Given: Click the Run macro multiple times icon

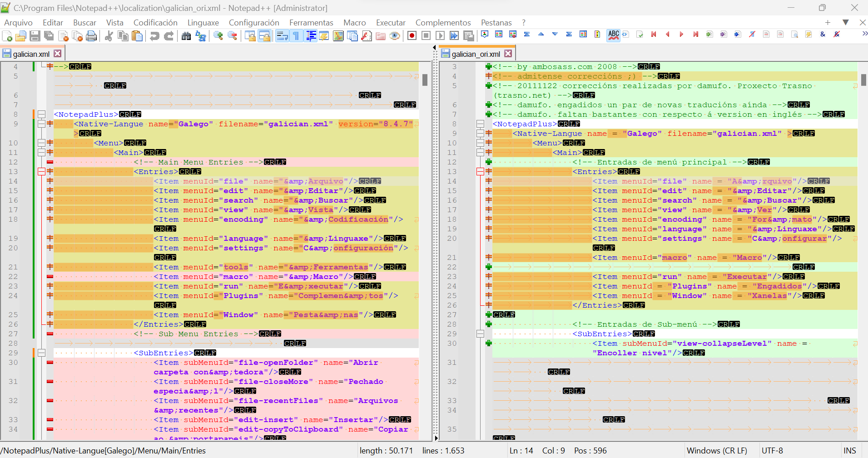Looking at the screenshot, I should pos(454,36).
